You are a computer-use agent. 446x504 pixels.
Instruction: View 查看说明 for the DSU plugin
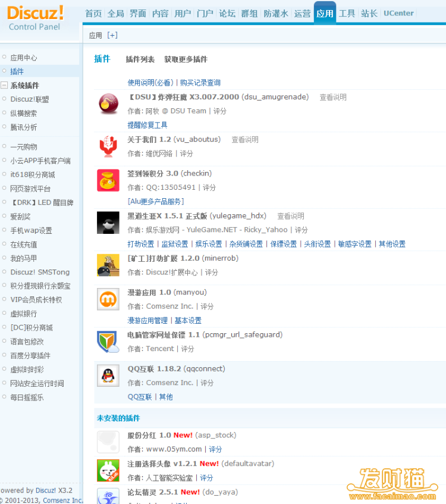333,97
